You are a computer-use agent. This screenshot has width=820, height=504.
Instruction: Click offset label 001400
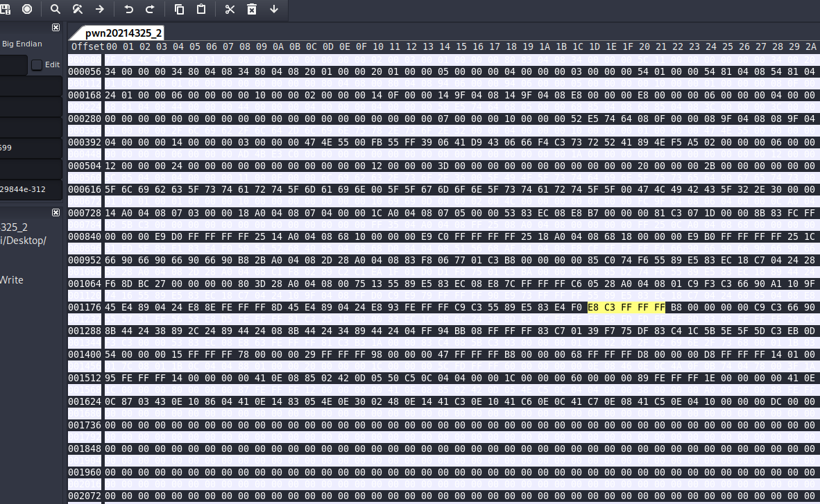84,354
